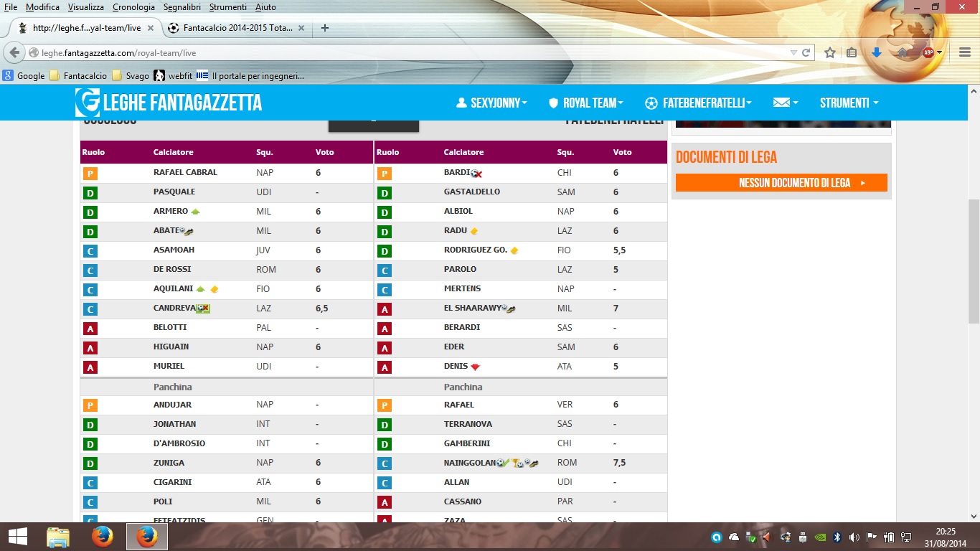Open the webfit bookmark link
980x551 pixels.
coord(174,75)
